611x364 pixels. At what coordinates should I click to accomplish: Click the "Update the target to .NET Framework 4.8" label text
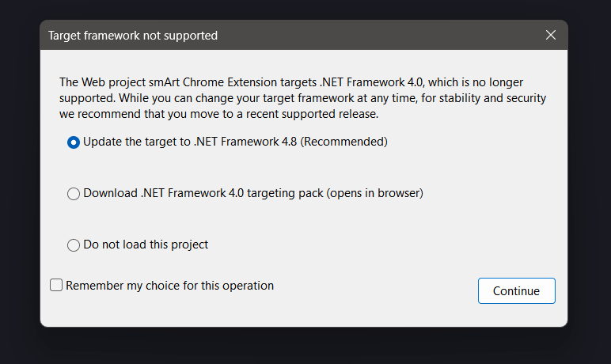[190, 142]
